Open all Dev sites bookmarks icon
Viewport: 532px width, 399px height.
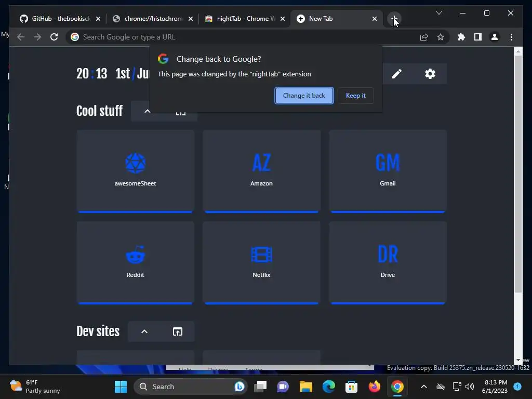click(x=178, y=331)
